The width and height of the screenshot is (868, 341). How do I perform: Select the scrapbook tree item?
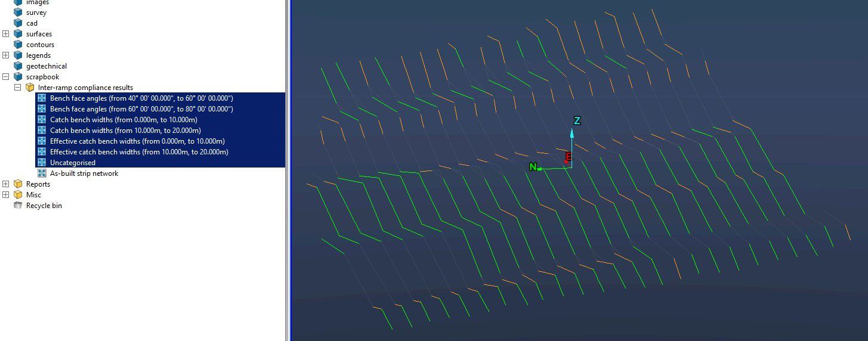pos(42,77)
